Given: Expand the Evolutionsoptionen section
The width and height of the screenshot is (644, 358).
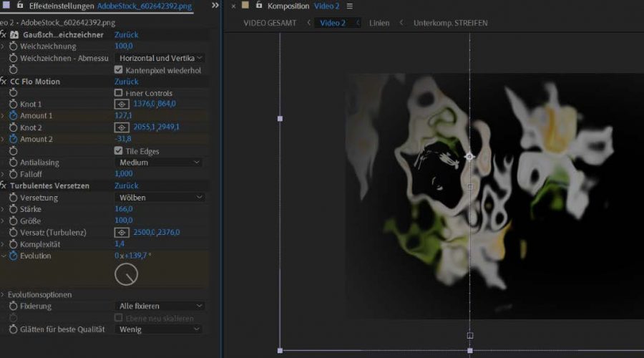Looking at the screenshot, I should 3,294.
